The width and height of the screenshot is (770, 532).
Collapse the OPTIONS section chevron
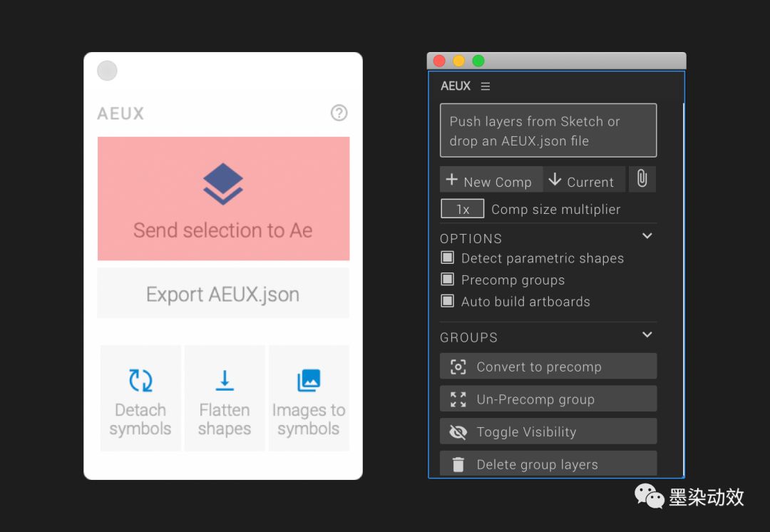coord(647,236)
